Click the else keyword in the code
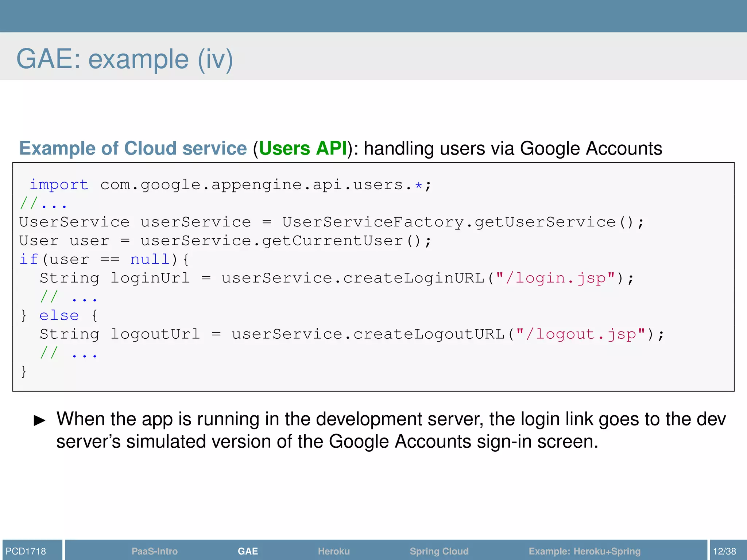 pyautogui.click(x=59, y=315)
